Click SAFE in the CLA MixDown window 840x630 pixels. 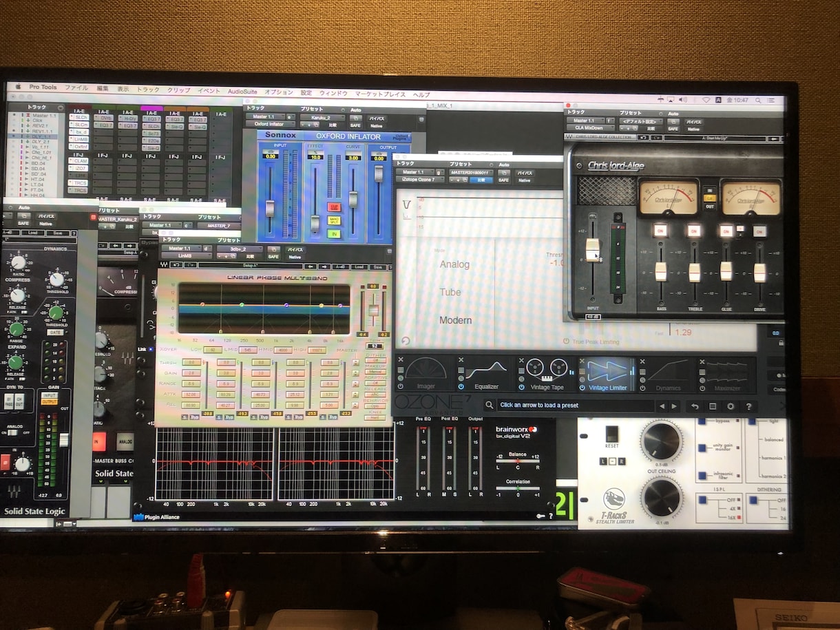pos(673,129)
